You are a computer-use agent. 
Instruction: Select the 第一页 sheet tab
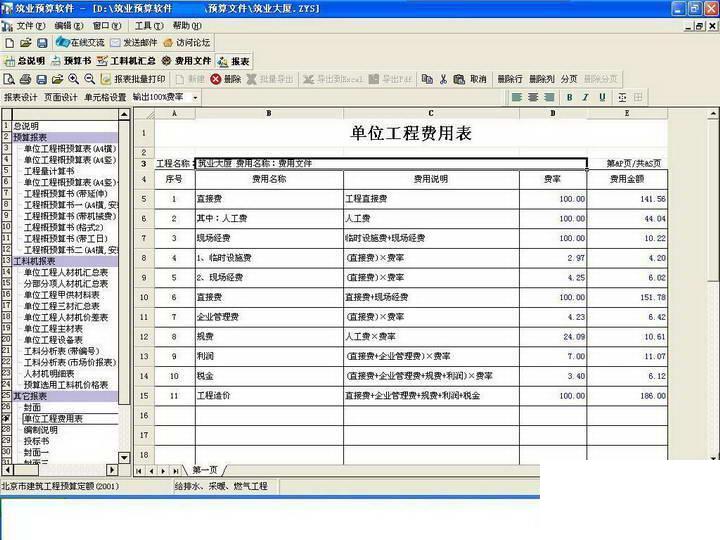tap(205, 470)
